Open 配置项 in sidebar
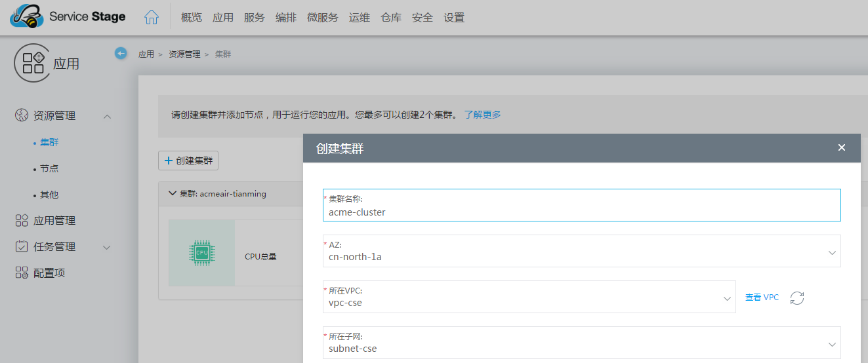The width and height of the screenshot is (868, 363). 49,273
